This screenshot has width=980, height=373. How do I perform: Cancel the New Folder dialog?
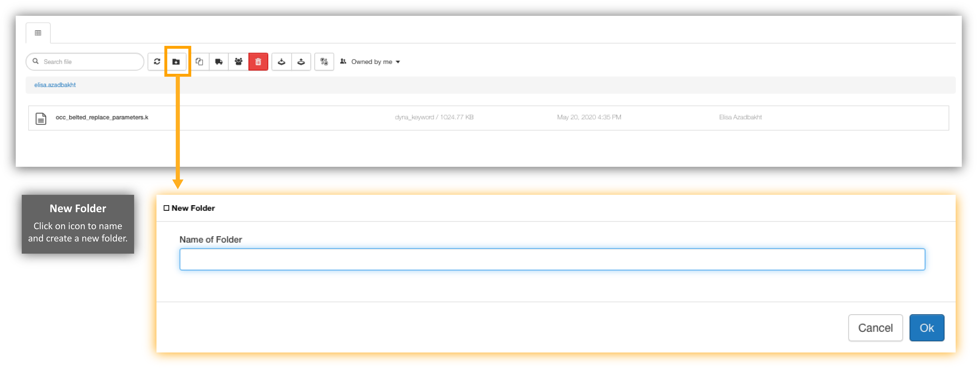point(875,328)
